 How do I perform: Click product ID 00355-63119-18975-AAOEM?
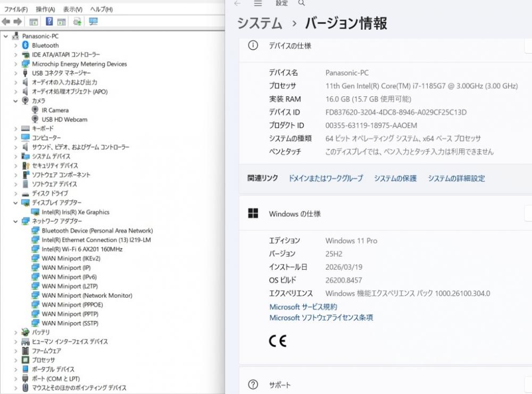point(371,125)
